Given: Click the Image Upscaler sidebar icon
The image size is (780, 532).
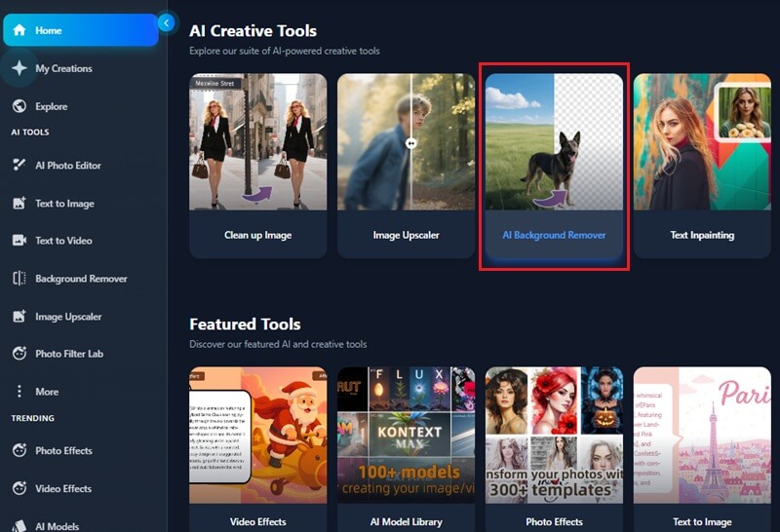Looking at the screenshot, I should pyautogui.click(x=19, y=317).
